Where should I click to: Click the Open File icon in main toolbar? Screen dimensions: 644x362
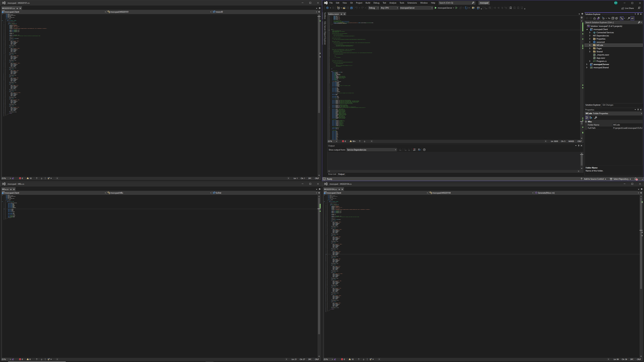pos(344,8)
